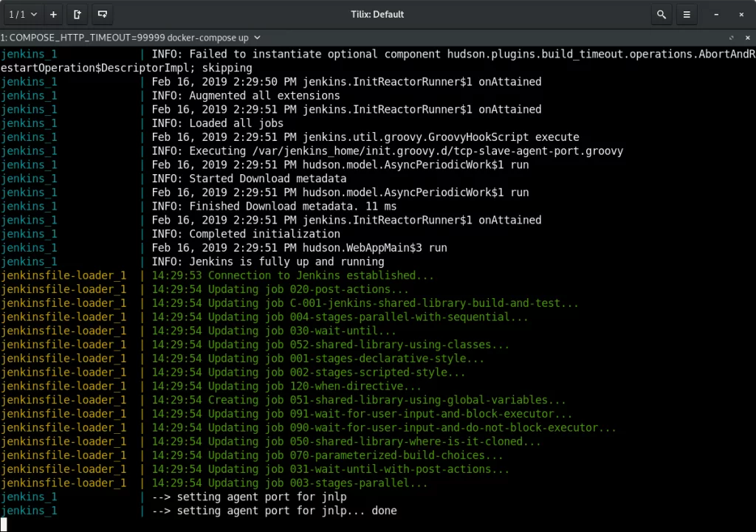
Task: Click line 'INFO: Jenkins is fully up and running'
Action: [x=268, y=262]
